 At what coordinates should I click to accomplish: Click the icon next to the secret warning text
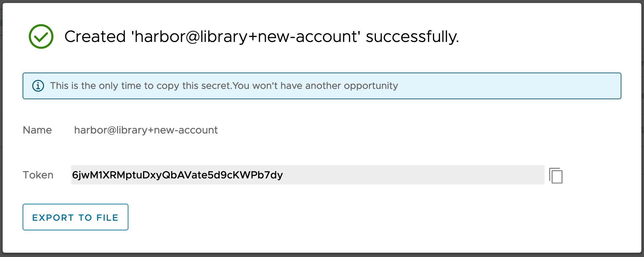coord(38,86)
